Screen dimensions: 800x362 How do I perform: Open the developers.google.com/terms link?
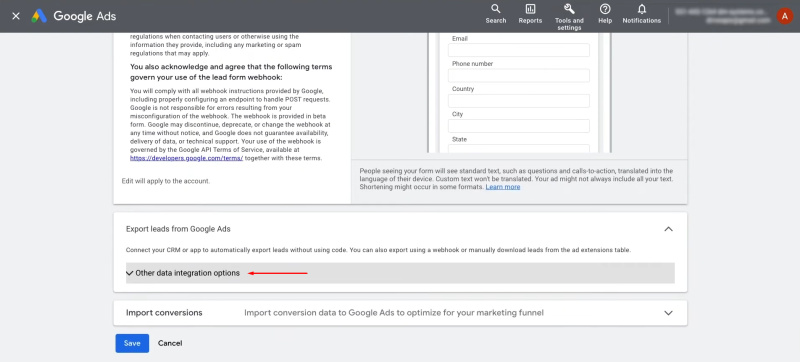(x=186, y=158)
